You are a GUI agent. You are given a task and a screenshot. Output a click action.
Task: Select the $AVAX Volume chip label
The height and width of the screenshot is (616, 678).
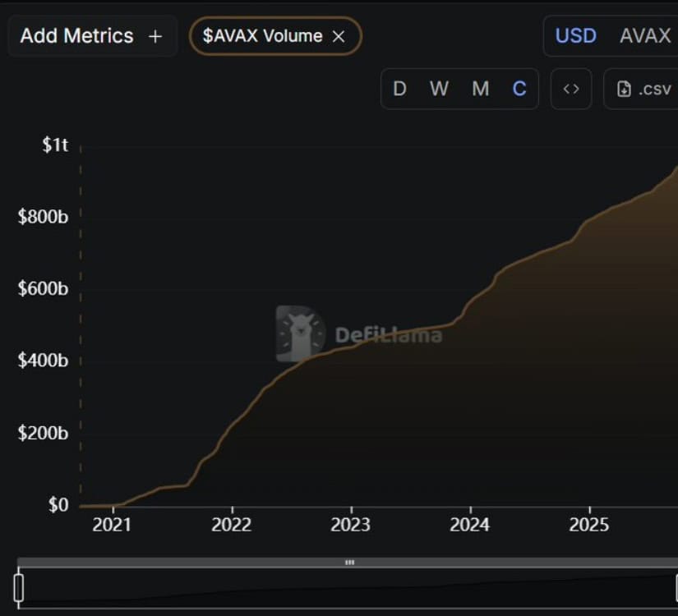(x=262, y=36)
